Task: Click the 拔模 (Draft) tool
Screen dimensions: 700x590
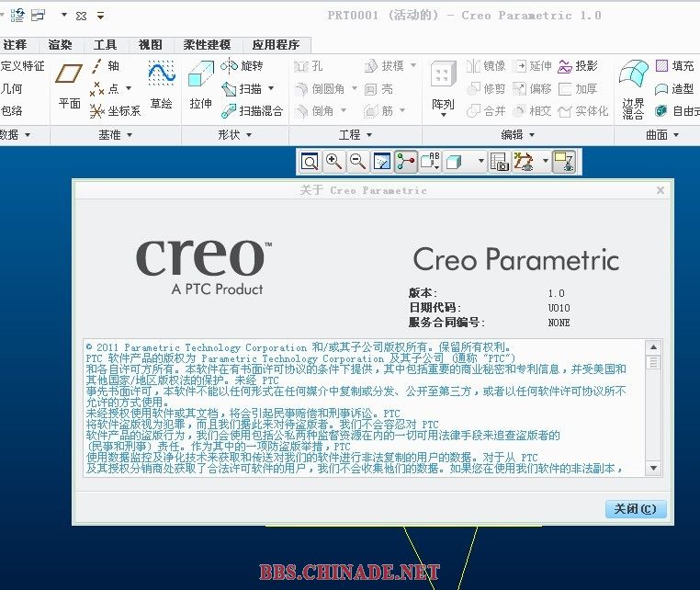Action: click(x=384, y=66)
